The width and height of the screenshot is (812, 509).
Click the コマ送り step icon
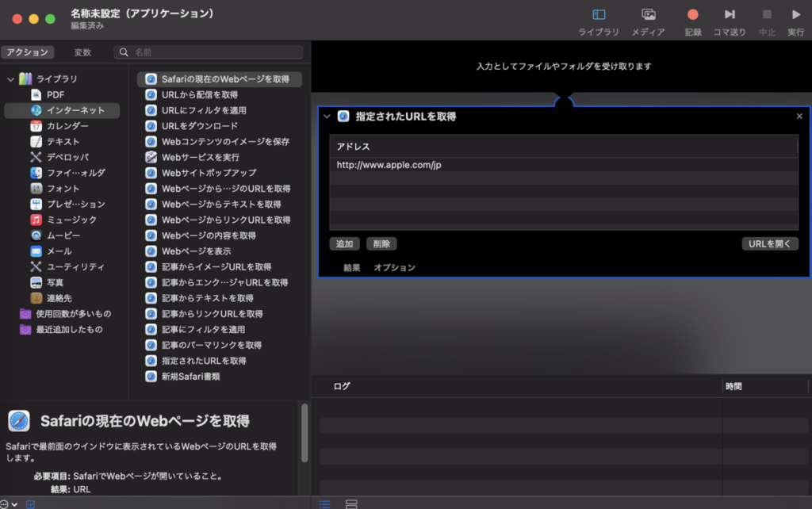tap(729, 15)
